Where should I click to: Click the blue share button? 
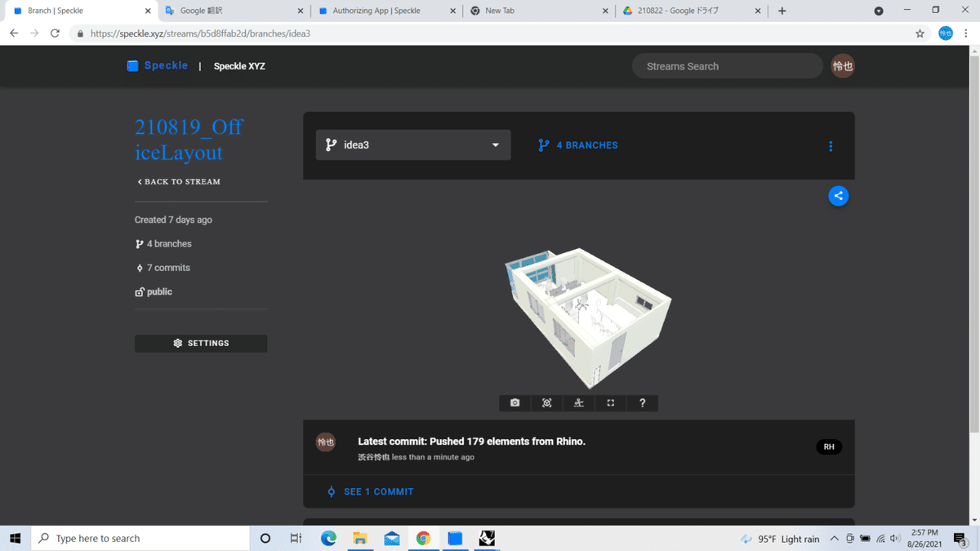point(838,195)
